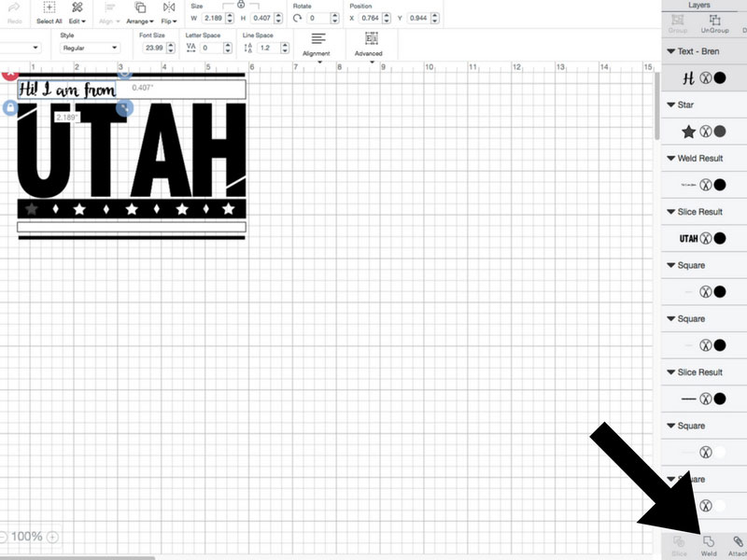
Task: Click the Attach paperclip button
Action: coord(738,546)
